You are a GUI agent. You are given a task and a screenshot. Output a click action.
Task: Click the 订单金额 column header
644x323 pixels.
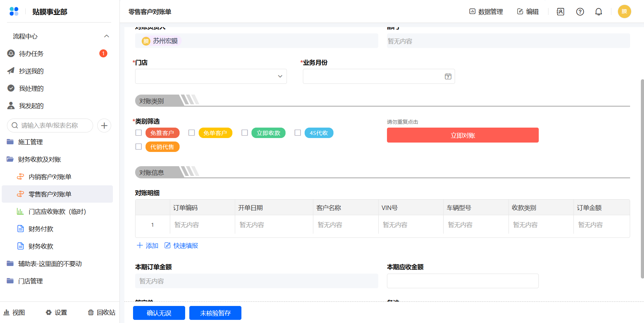pos(602,208)
